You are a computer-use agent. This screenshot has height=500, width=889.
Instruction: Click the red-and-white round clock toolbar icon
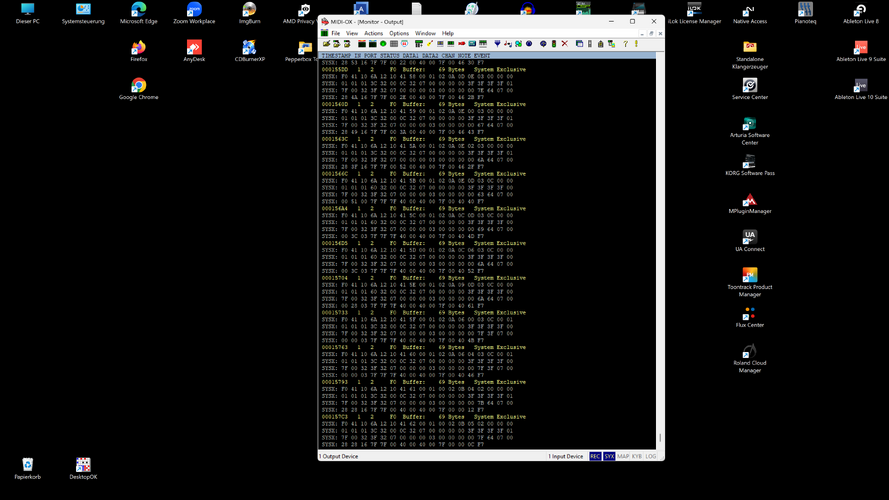pyautogui.click(x=404, y=44)
